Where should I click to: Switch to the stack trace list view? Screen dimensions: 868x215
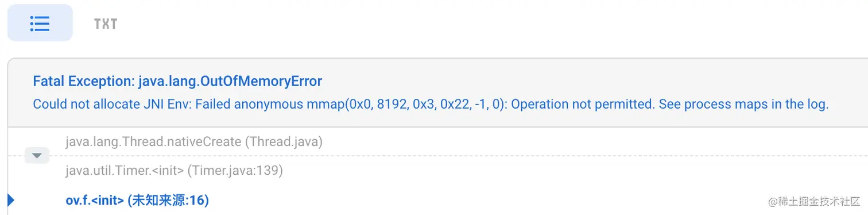[x=40, y=23]
